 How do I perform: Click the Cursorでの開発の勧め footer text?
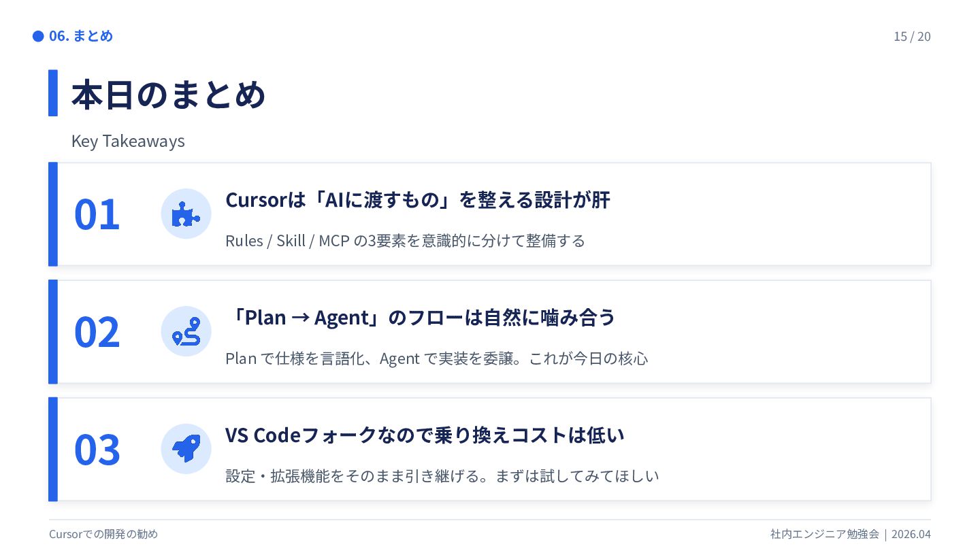103,535
